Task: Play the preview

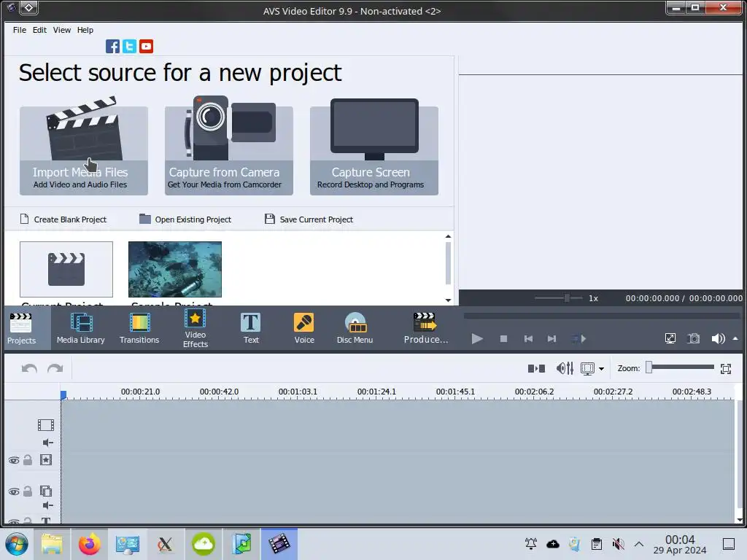Action: pyautogui.click(x=477, y=338)
